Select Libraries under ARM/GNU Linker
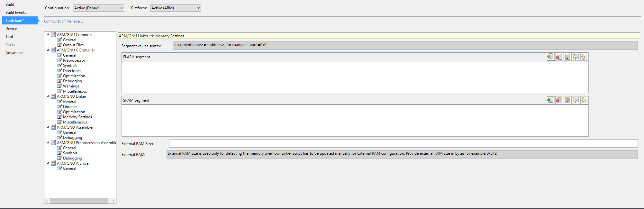 70,107
